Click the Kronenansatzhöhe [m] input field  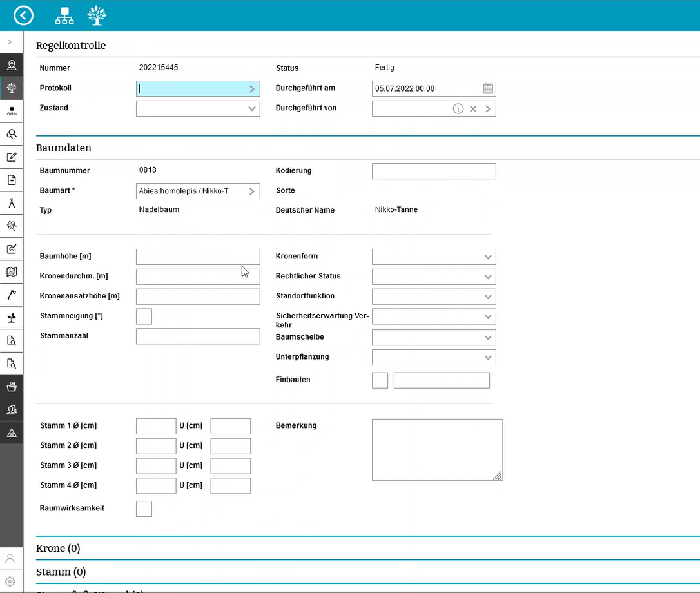pos(198,296)
